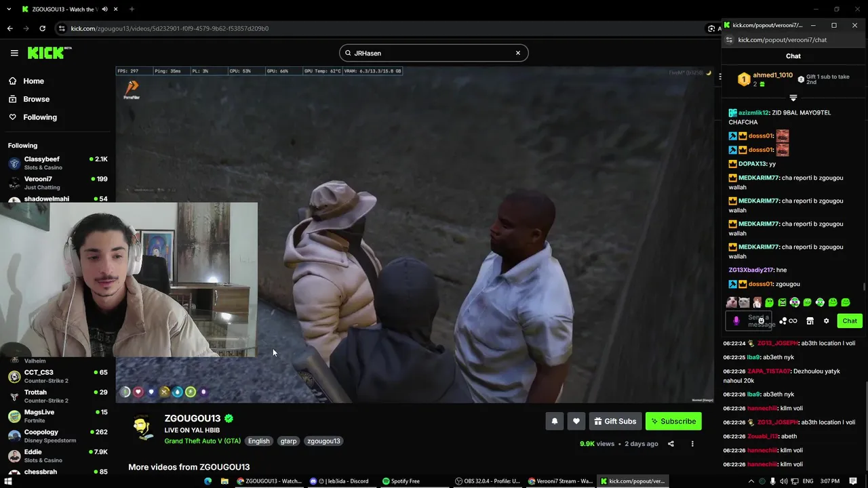Toggle the follow heart button

click(576, 421)
